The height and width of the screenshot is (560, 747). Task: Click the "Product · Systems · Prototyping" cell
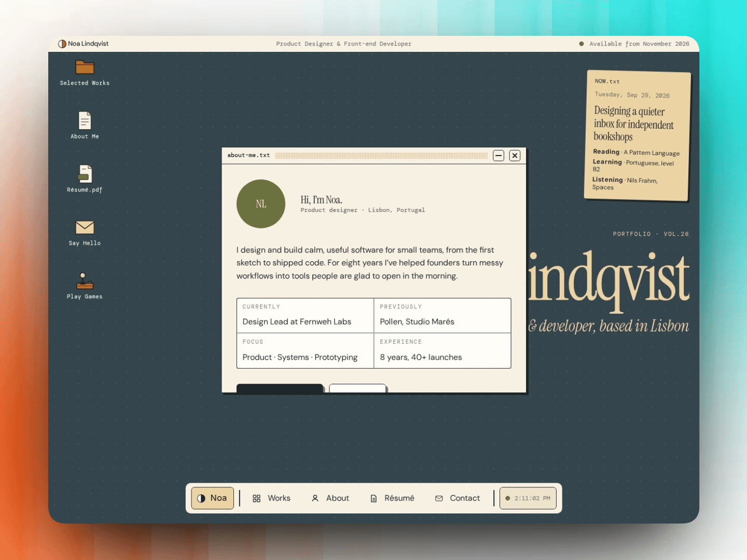(x=305, y=351)
